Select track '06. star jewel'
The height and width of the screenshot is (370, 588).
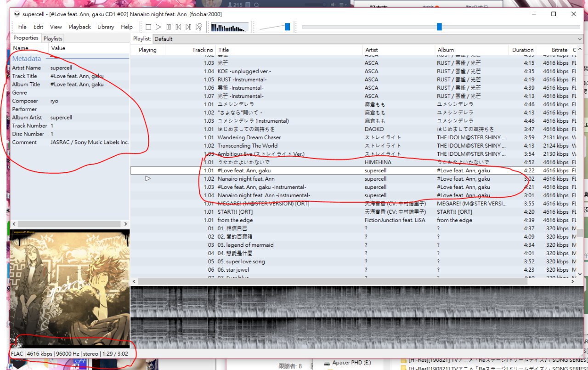pyautogui.click(x=354, y=270)
